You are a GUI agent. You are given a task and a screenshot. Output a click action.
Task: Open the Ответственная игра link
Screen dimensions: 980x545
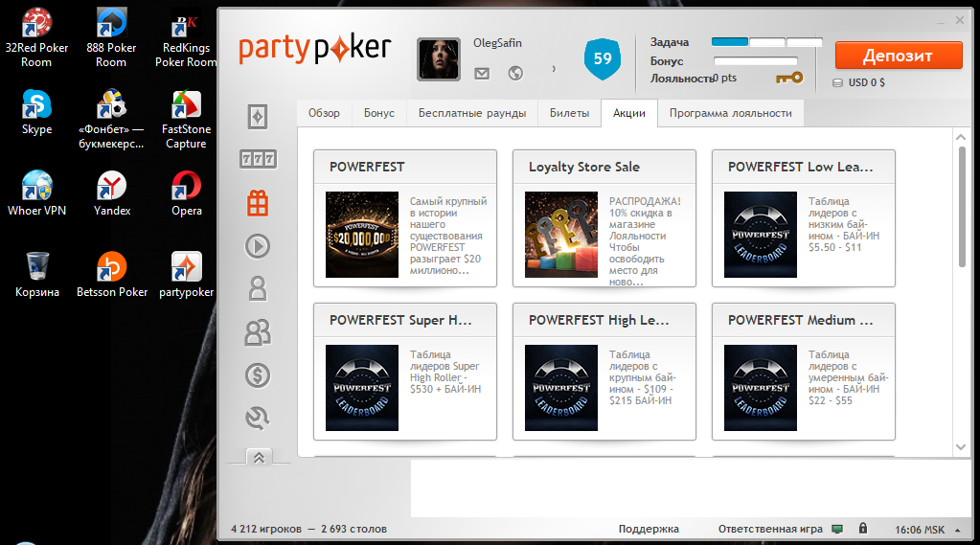770,529
